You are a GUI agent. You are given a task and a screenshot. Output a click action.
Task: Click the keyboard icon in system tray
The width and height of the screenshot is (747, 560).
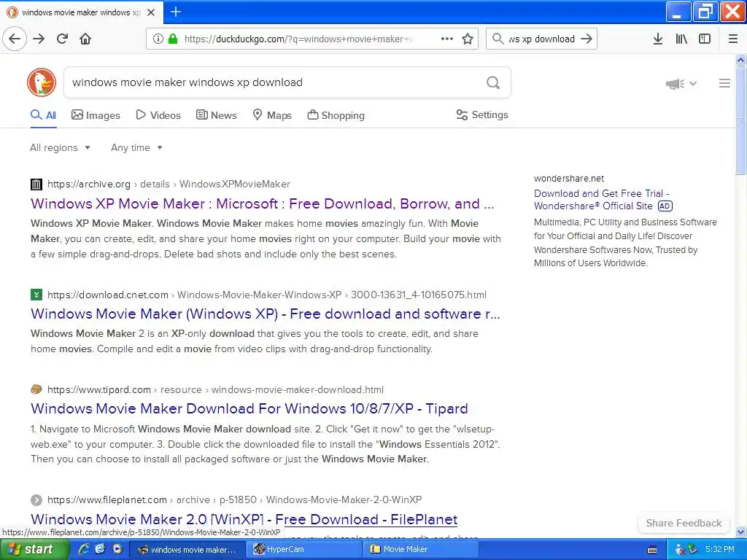652,550
